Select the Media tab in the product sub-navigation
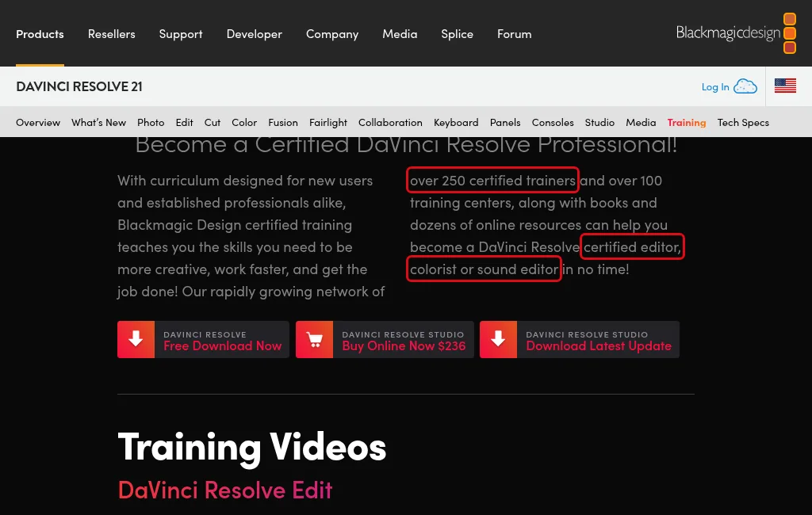The image size is (812, 515). [x=641, y=123]
